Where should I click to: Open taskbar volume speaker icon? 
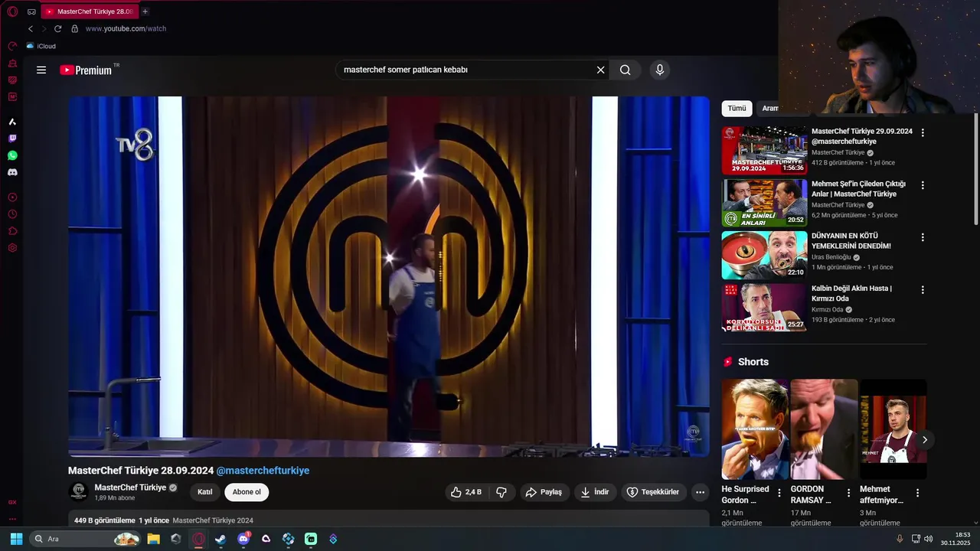coord(929,539)
